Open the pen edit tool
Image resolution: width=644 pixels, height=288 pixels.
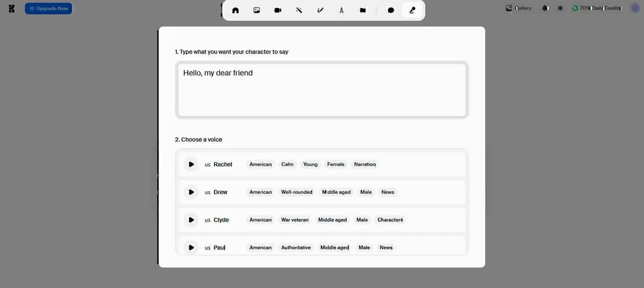coord(320,10)
